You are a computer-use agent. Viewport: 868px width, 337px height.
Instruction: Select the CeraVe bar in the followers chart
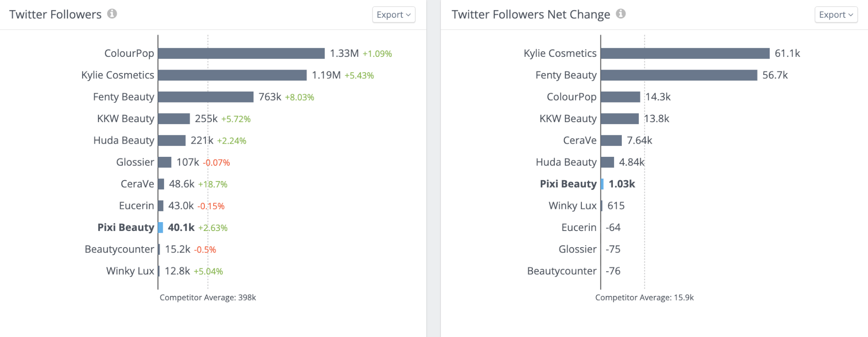(x=161, y=184)
